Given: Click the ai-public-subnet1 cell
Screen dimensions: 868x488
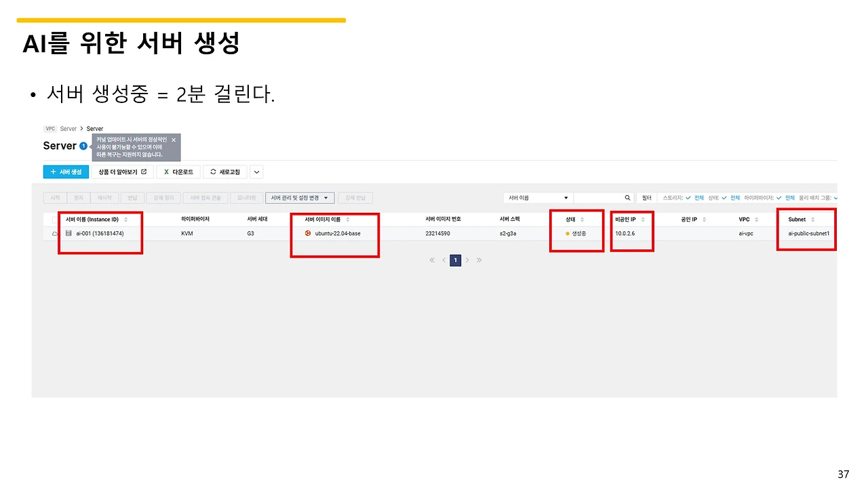Looking at the screenshot, I should point(808,233).
